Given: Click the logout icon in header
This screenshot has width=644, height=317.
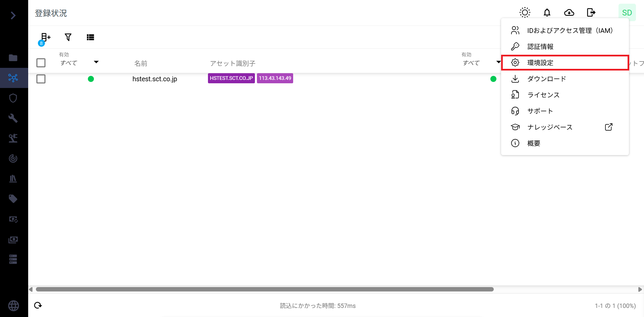Looking at the screenshot, I should [x=591, y=13].
